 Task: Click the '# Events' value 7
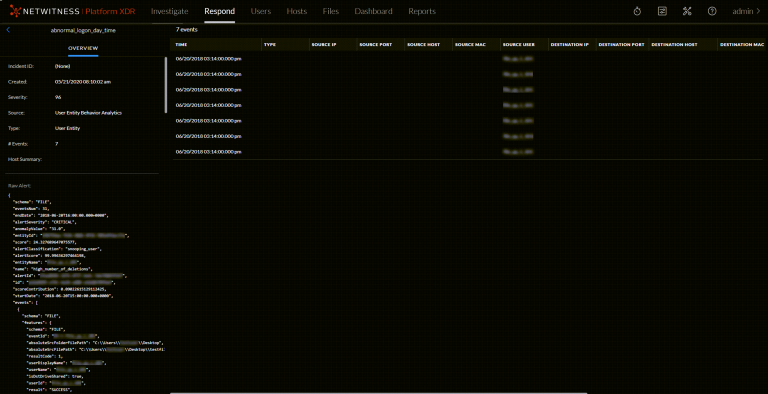pos(56,144)
